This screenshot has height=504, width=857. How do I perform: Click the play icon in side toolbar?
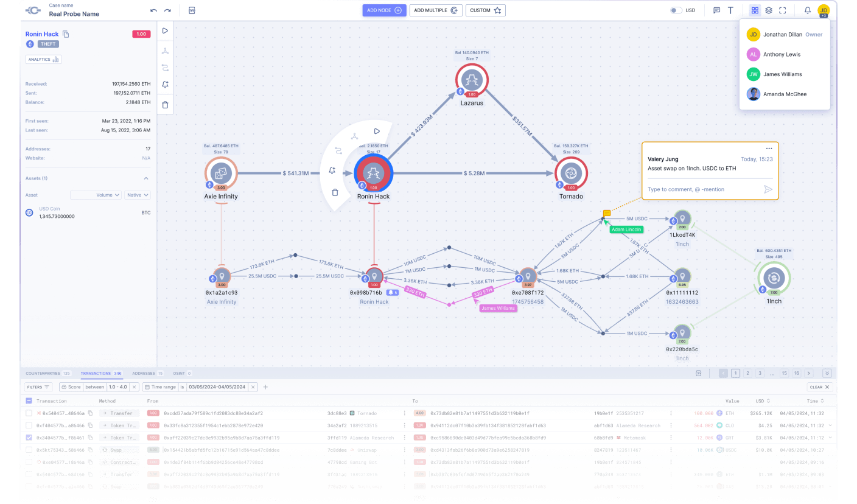tap(165, 30)
